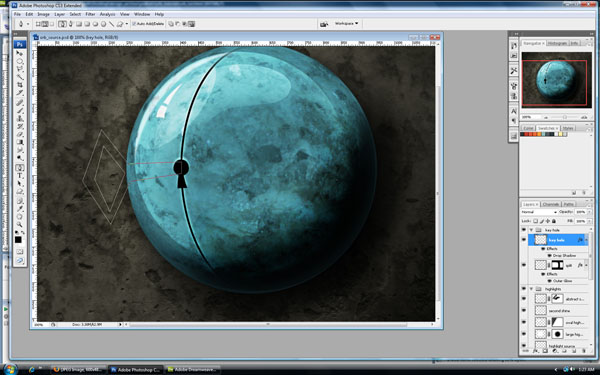Hide the highlights group
This screenshot has height=375, width=600.
(524, 289)
